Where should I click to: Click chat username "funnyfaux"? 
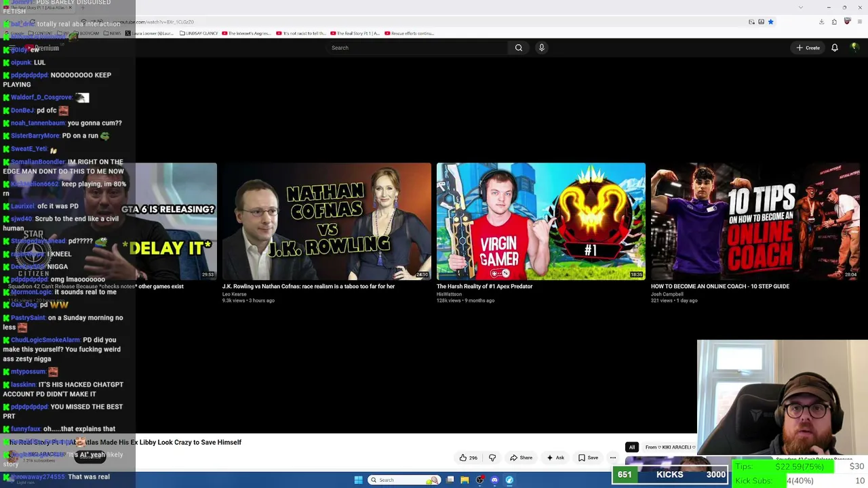coord(26,428)
